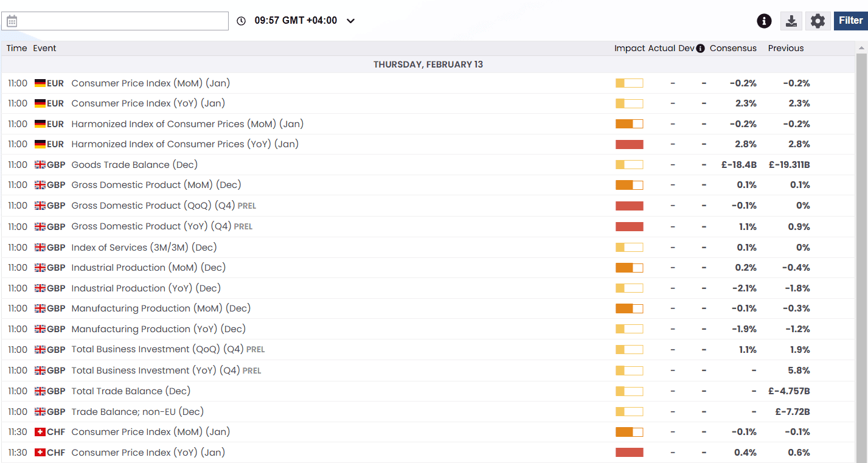Click the info icon beside the Dev column
The height and width of the screenshot is (463, 868).
tap(700, 48)
